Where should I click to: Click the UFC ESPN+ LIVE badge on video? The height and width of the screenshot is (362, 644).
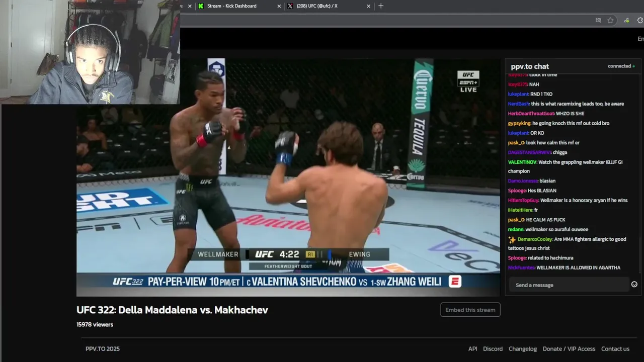click(x=468, y=81)
